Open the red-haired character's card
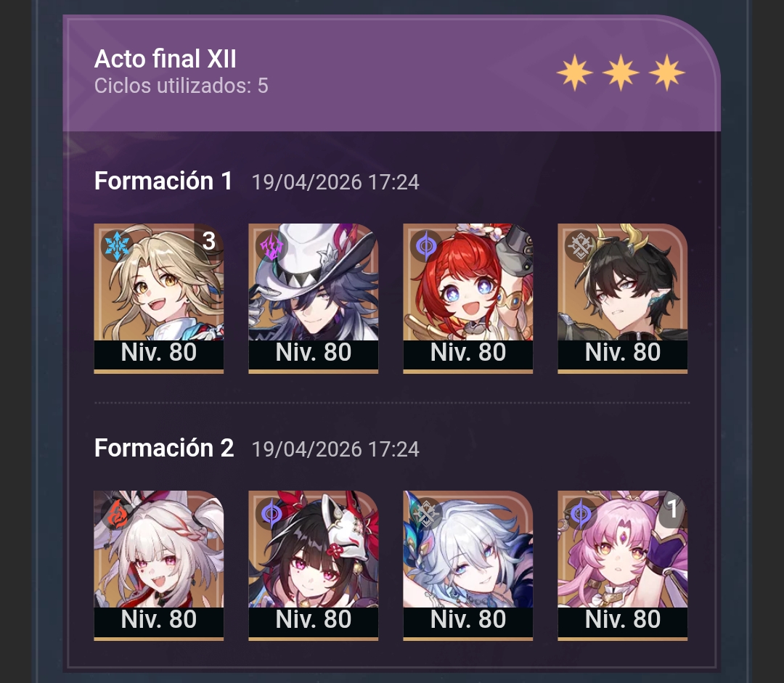This screenshot has height=683, width=784. tap(468, 298)
